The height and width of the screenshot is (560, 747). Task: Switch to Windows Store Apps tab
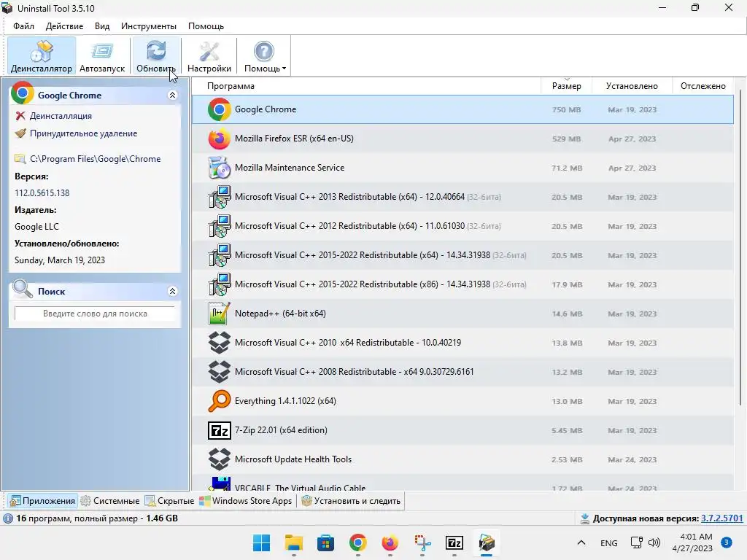[x=246, y=501]
